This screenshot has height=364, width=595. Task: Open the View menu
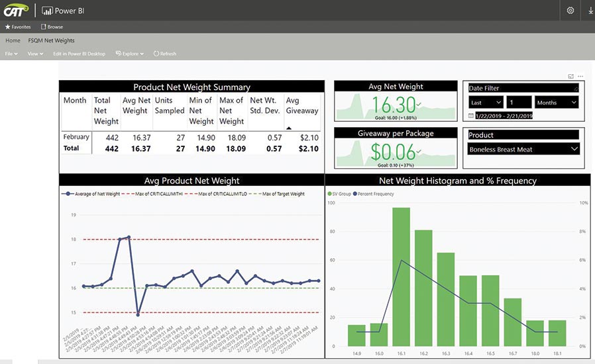click(35, 54)
